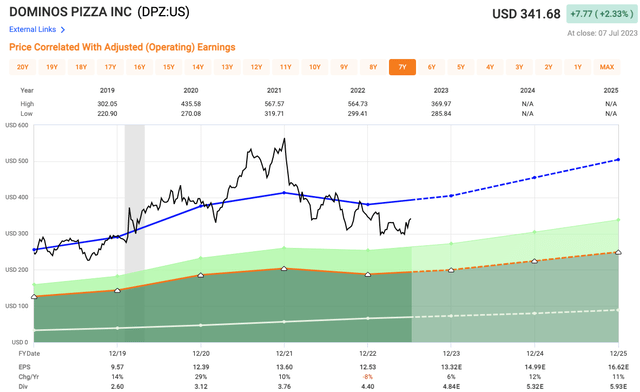Image resolution: width=640 pixels, height=392 pixels.
Task: Click the white dividend dot at 12/22
Action: 367,318
